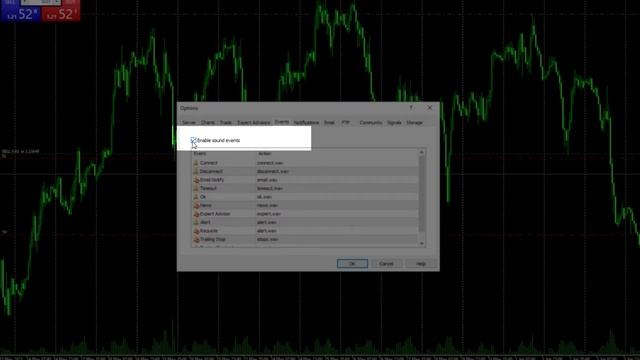Screen dimensions: 640x360
Task: Open the FTP tab
Action: tap(345, 122)
